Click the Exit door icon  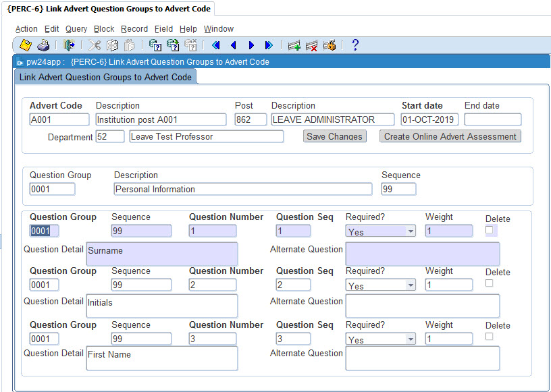[x=69, y=45]
